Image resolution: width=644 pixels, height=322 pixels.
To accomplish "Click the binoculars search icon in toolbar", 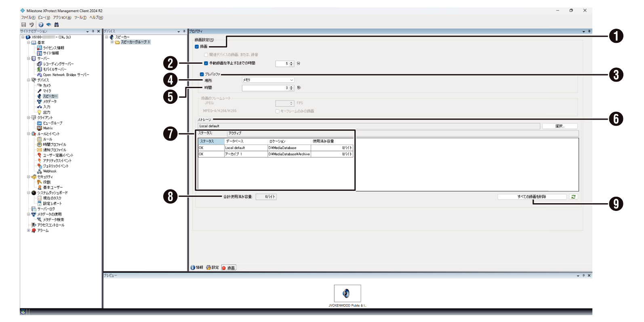I will [57, 25].
